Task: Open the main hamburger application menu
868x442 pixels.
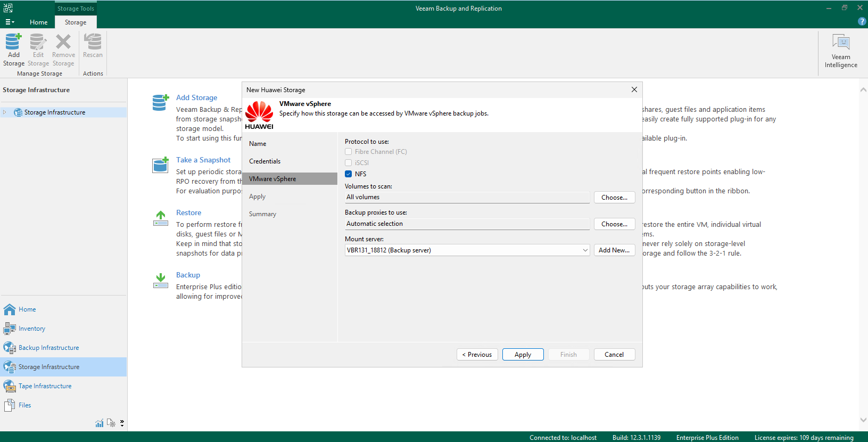Action: click(10, 22)
